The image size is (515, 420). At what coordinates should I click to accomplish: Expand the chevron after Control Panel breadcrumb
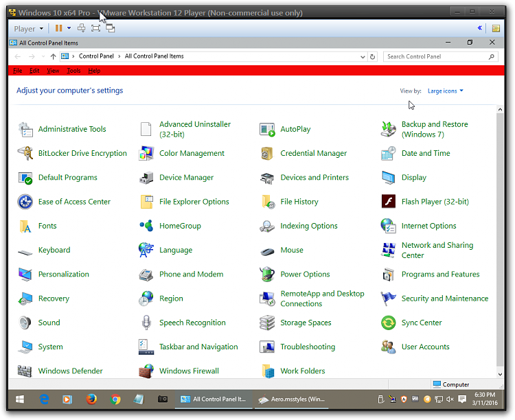(119, 56)
